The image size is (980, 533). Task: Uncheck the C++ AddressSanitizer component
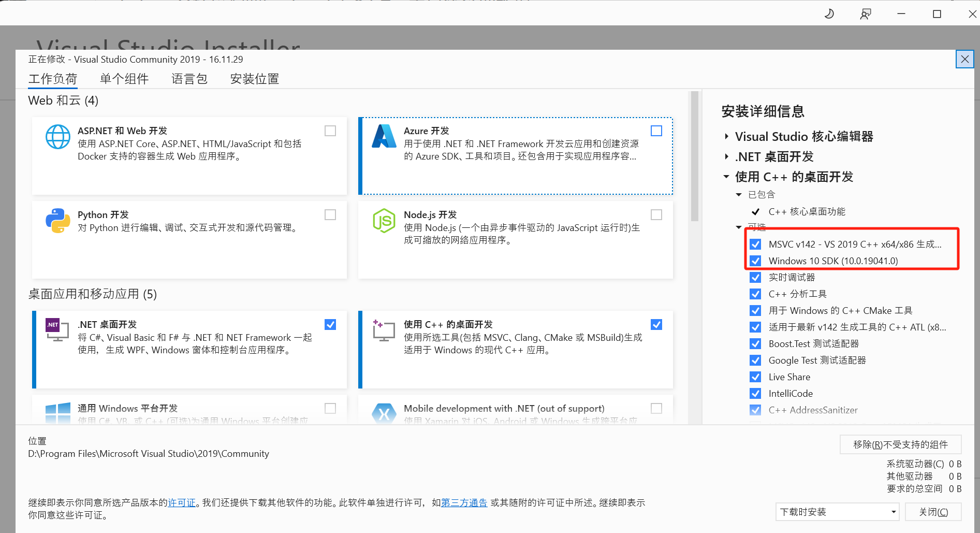point(755,410)
